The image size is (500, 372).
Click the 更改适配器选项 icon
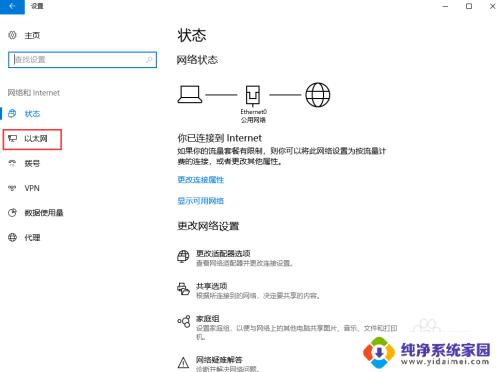tap(183, 257)
